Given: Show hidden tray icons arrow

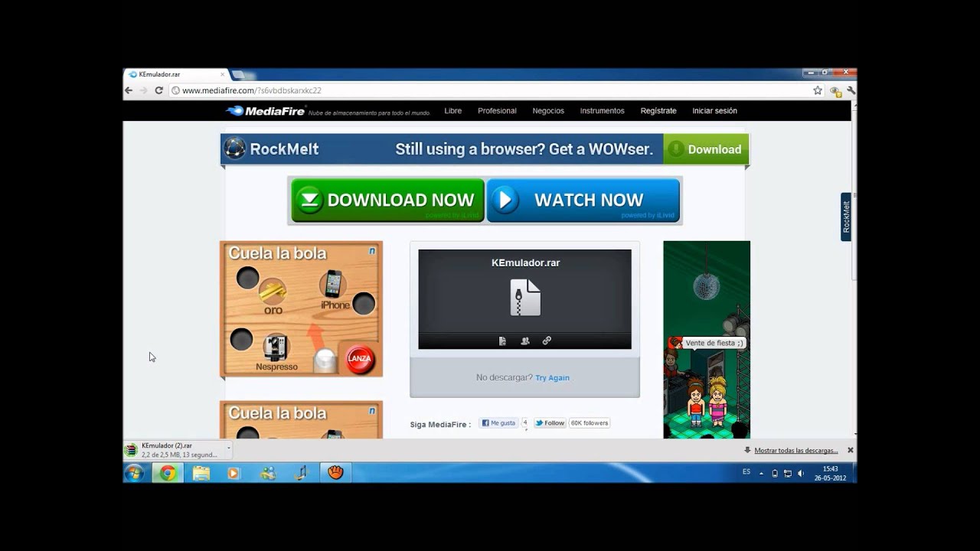Looking at the screenshot, I should (761, 473).
